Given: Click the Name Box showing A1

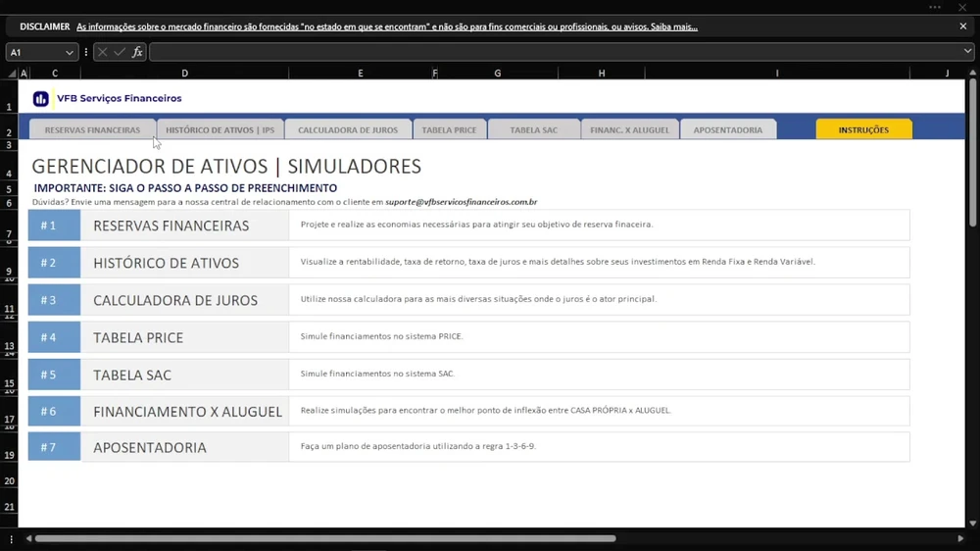Looking at the screenshot, I should 41,53.
